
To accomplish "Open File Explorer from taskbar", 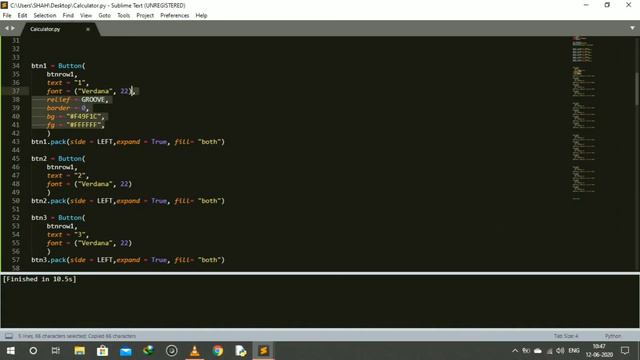I will tap(79, 351).
